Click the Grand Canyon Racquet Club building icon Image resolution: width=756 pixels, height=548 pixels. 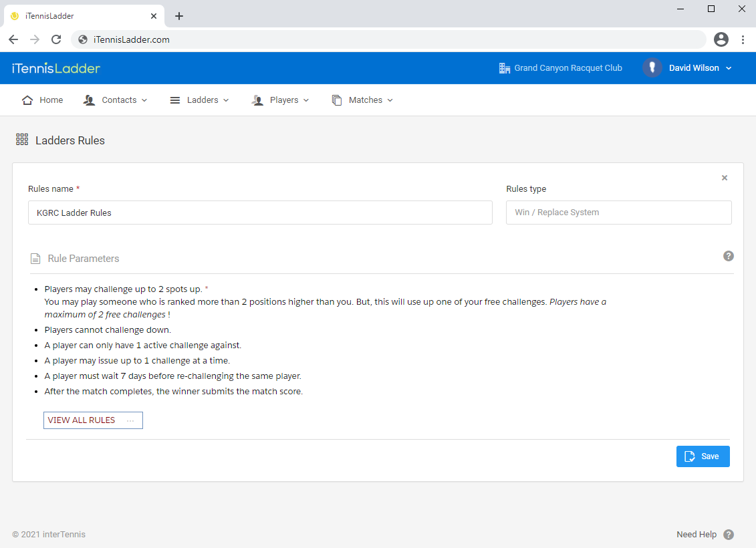[x=505, y=68]
